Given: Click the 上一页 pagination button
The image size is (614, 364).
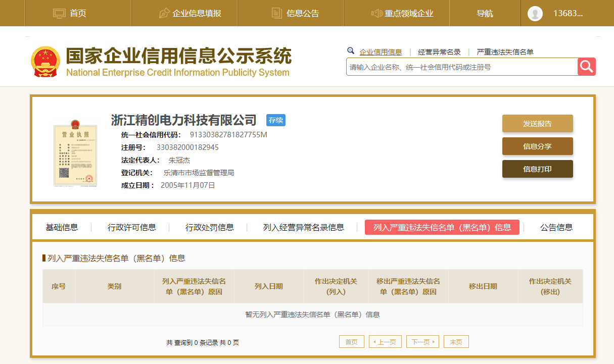Looking at the screenshot, I should tap(386, 342).
